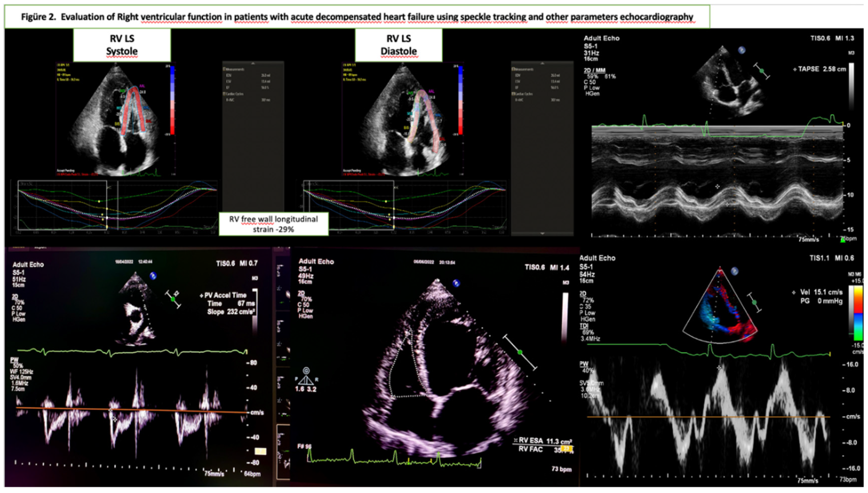The width and height of the screenshot is (868, 493).
Task: Click RV free wall longitudinal strain text box
Action: click(x=273, y=224)
